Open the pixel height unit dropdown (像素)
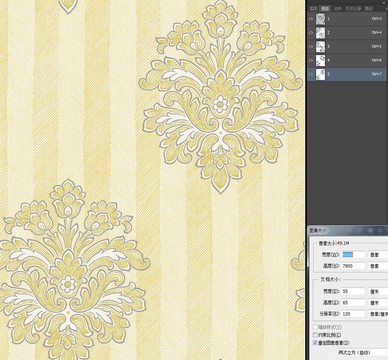The height and width of the screenshot is (360, 388). [378, 266]
